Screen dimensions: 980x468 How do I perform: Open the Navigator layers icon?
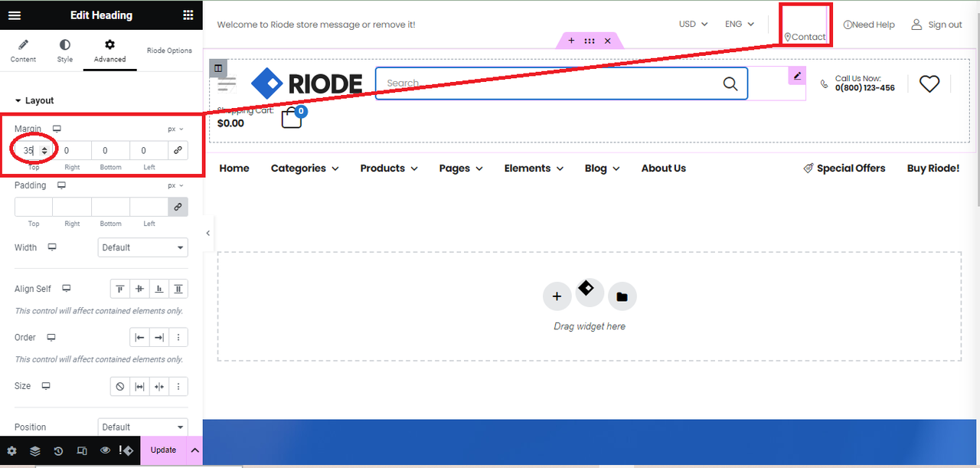point(35,450)
